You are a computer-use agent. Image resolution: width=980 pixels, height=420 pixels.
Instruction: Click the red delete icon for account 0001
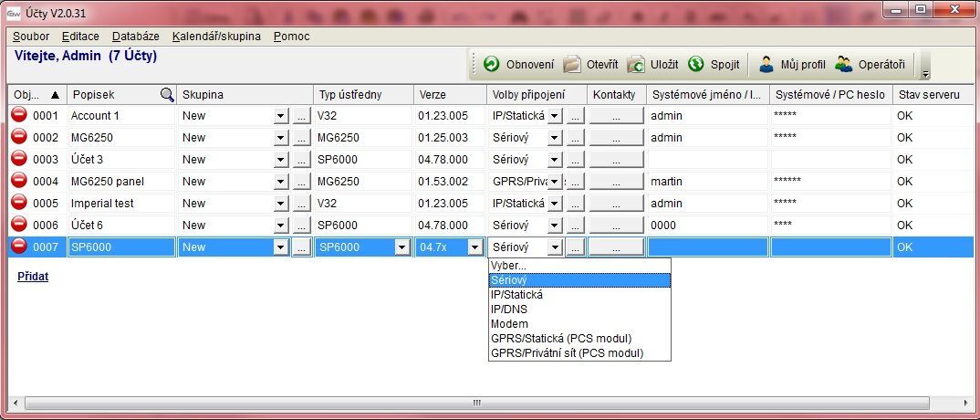point(19,116)
